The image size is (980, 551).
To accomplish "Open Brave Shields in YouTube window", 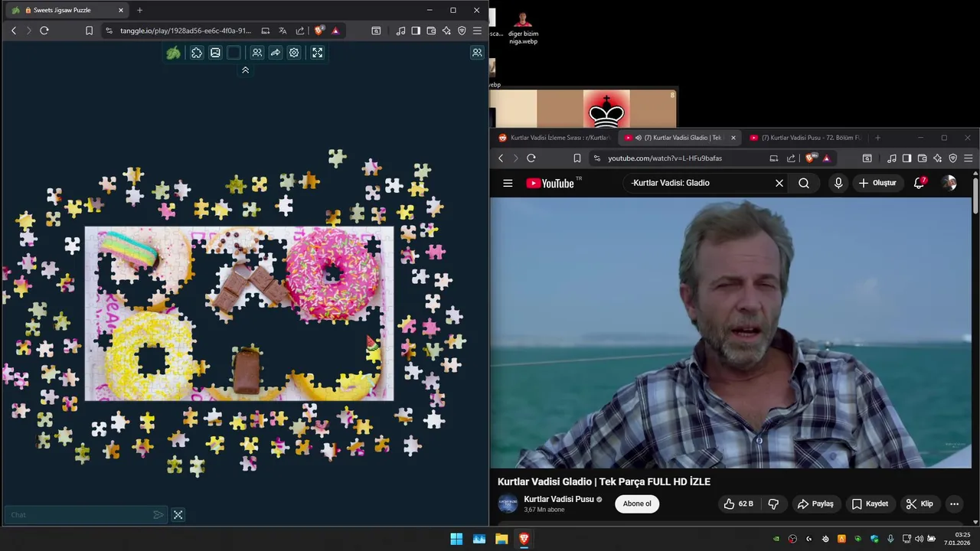I will pyautogui.click(x=810, y=158).
